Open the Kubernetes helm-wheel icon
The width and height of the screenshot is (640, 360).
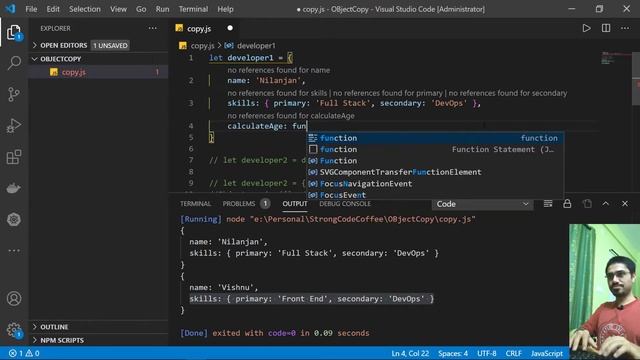tap(14, 219)
